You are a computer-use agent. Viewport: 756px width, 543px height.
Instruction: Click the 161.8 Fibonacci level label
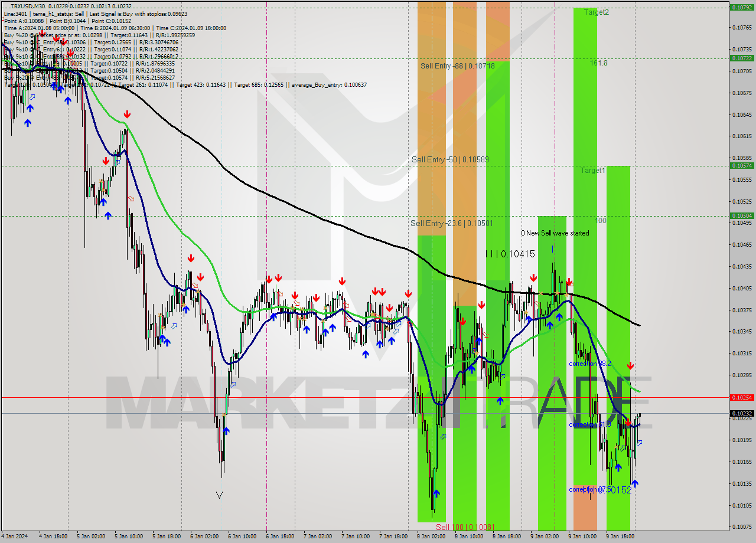coord(598,63)
